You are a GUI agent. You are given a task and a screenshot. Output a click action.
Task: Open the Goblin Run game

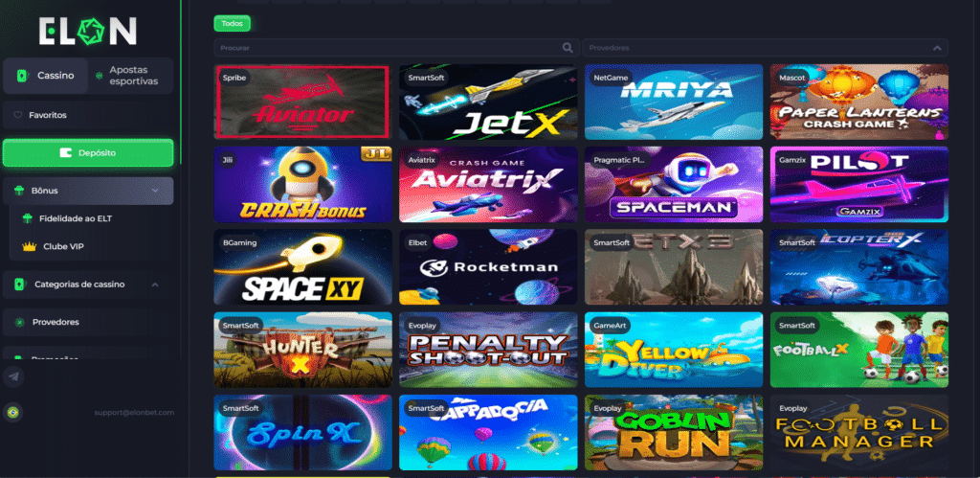pos(674,432)
